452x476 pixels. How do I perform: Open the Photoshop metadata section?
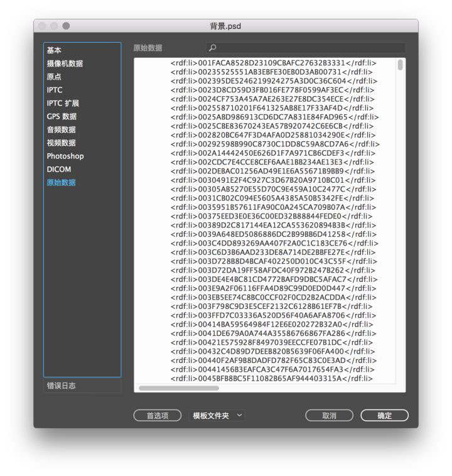(65, 156)
